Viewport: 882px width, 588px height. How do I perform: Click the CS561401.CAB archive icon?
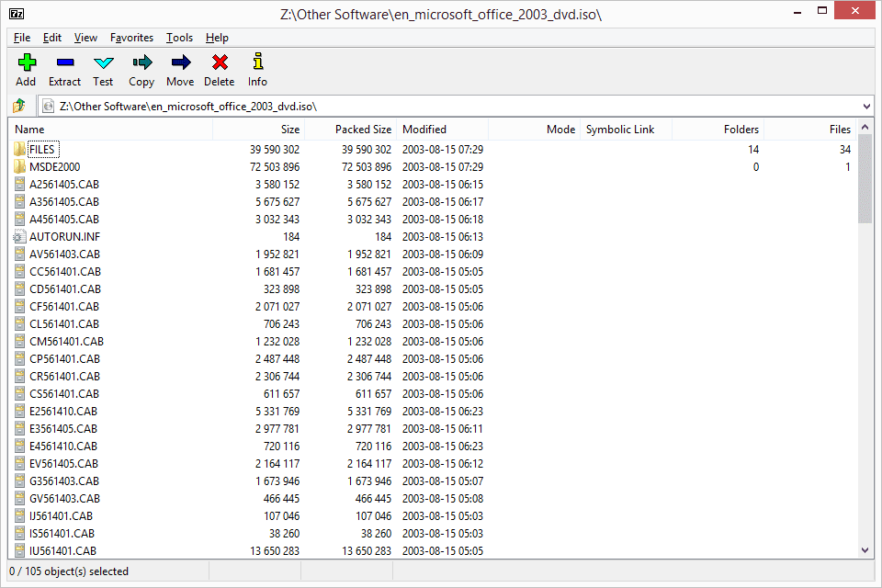[19, 393]
